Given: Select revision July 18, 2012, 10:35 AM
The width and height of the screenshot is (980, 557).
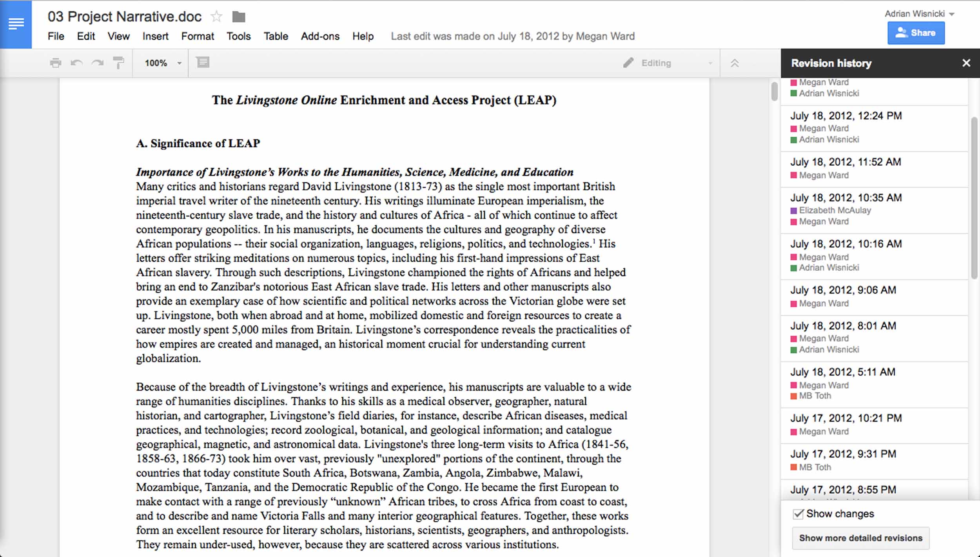Looking at the screenshot, I should pyautogui.click(x=874, y=210).
